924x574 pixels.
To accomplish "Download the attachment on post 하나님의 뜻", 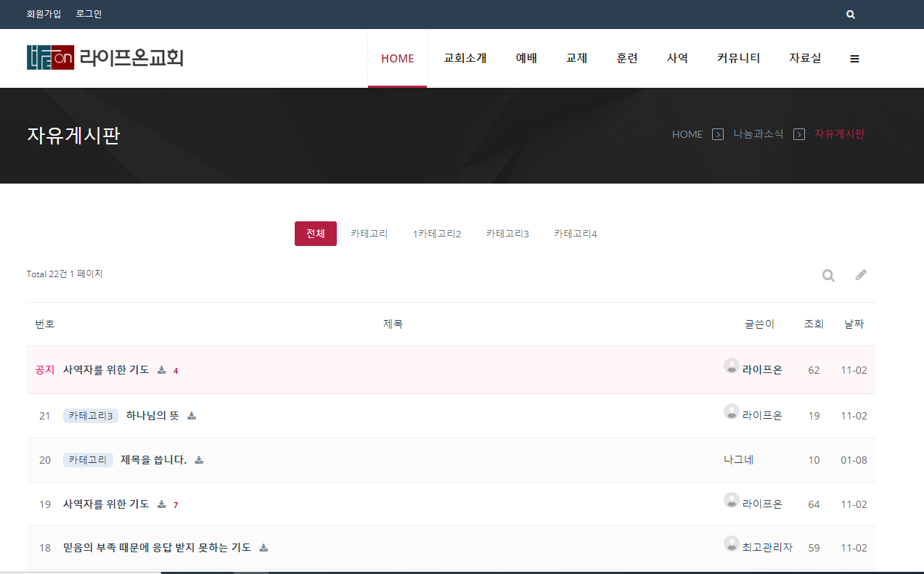I will pos(191,415).
